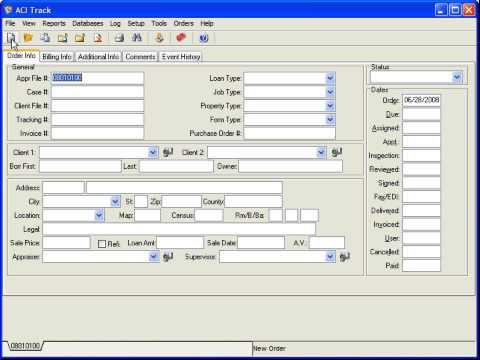Click the red document toolbar icon
Image resolution: width=480 pixels, height=360 pixels.
(98, 38)
